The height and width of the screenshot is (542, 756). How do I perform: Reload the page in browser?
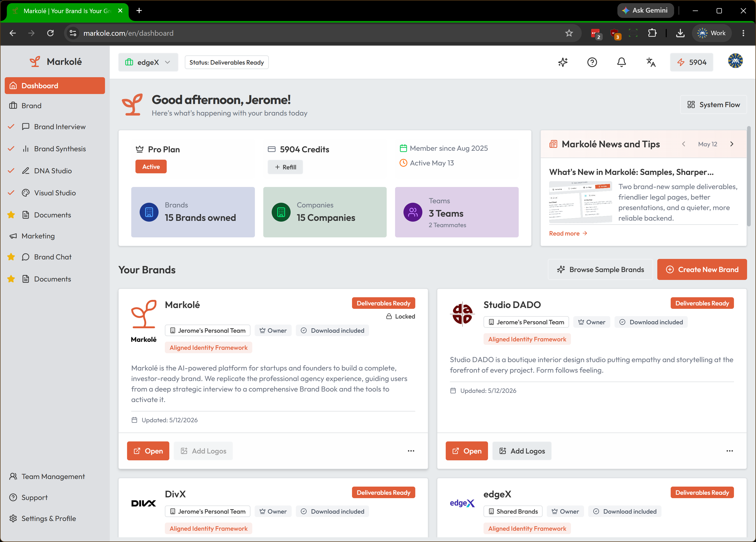click(50, 33)
